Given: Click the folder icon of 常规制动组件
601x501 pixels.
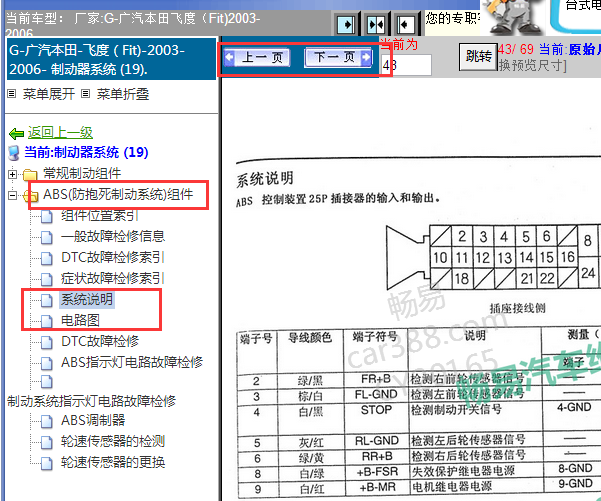Looking at the screenshot, I should tap(30, 175).
